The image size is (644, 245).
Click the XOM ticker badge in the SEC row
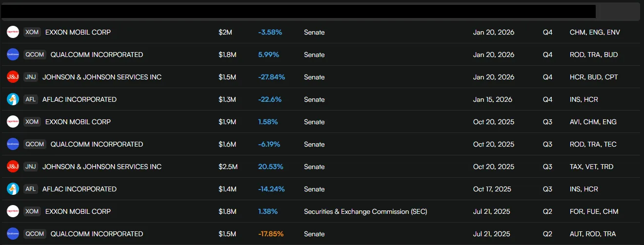(32, 211)
